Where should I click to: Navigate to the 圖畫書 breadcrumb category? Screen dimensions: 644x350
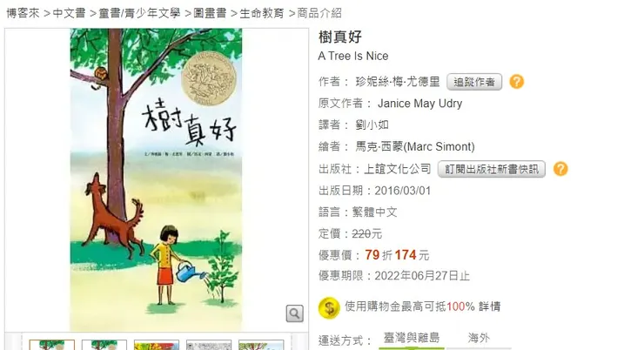click(x=210, y=13)
